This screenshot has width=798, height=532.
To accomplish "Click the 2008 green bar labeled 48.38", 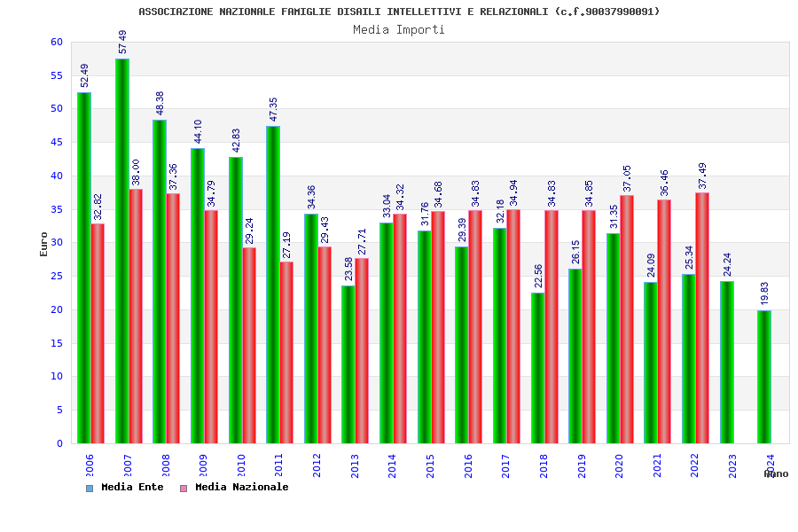I will pos(160,282).
